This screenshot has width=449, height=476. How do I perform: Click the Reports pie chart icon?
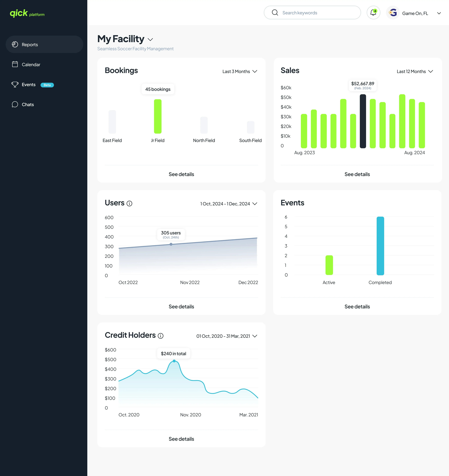[x=15, y=44]
